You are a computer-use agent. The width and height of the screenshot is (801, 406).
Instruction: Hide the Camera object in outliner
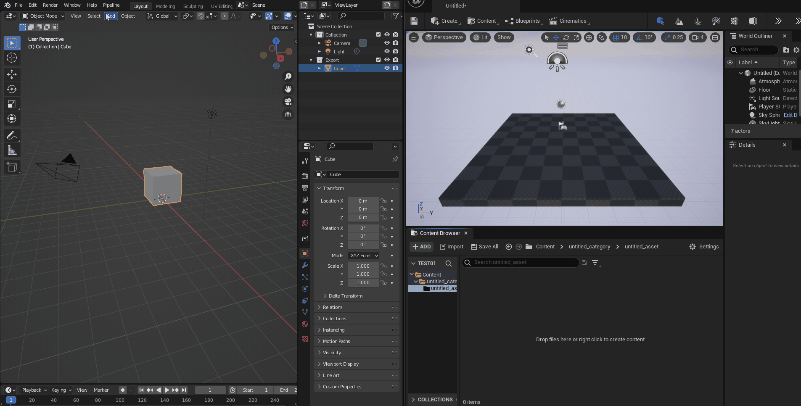(387, 43)
